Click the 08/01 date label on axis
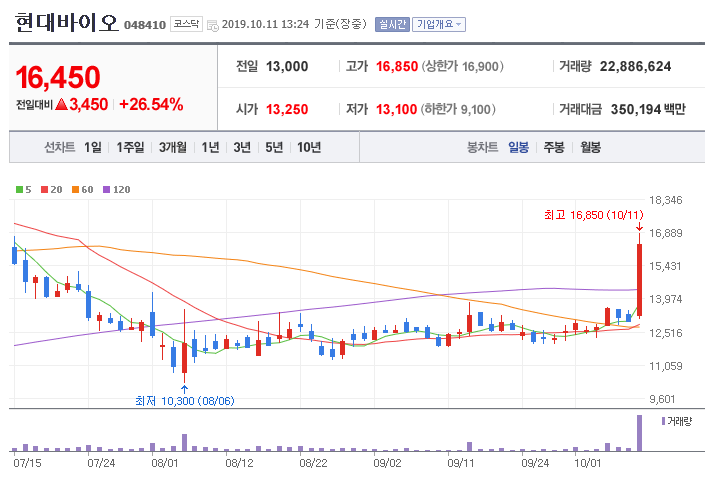The image size is (705, 485). [165, 463]
